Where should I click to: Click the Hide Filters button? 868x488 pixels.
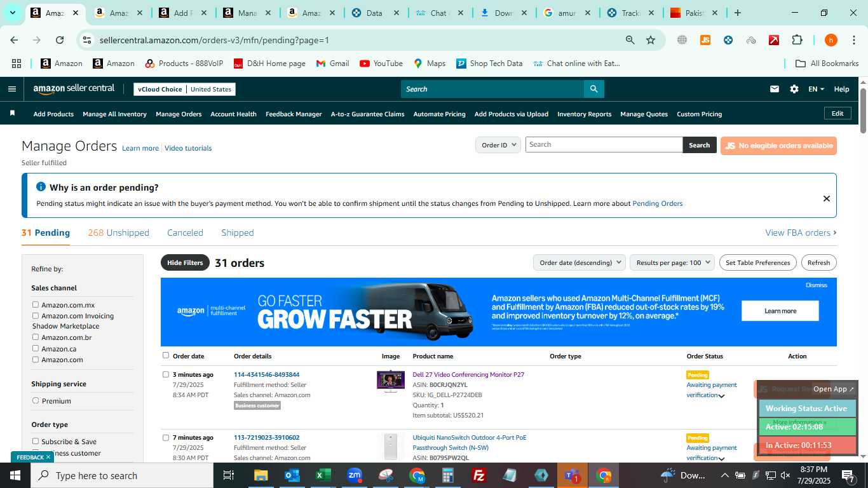point(185,262)
